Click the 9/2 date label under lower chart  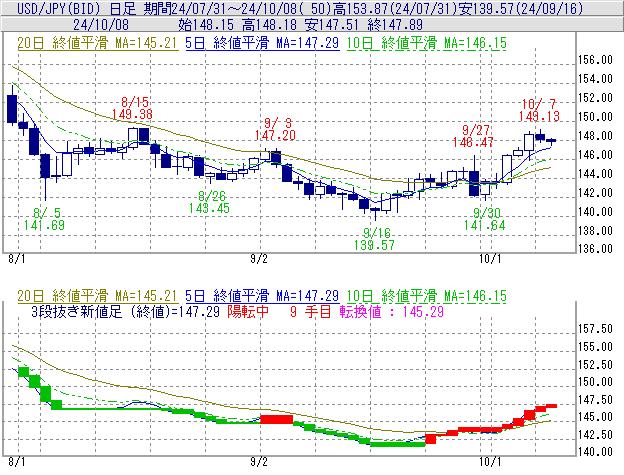pyautogui.click(x=259, y=462)
